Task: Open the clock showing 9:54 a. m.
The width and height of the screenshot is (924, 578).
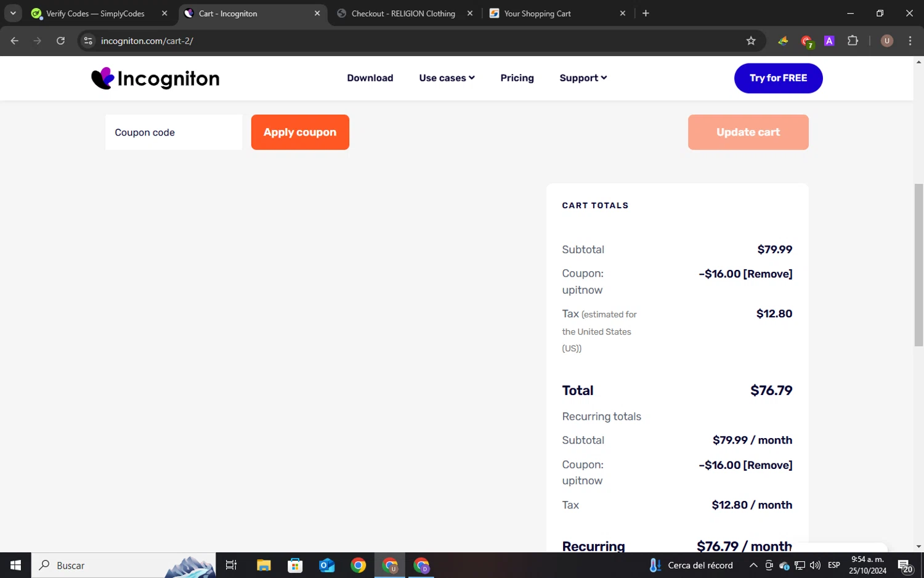Action: pos(867,565)
